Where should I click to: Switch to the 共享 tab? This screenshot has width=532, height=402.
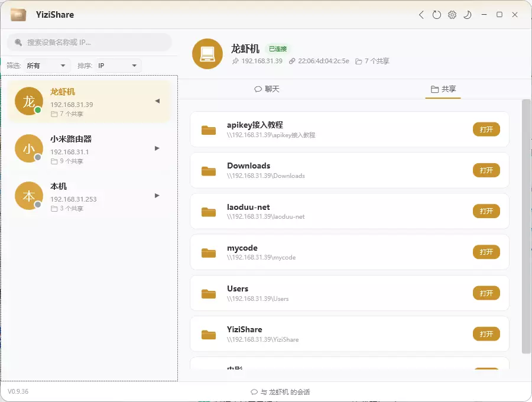click(x=443, y=89)
